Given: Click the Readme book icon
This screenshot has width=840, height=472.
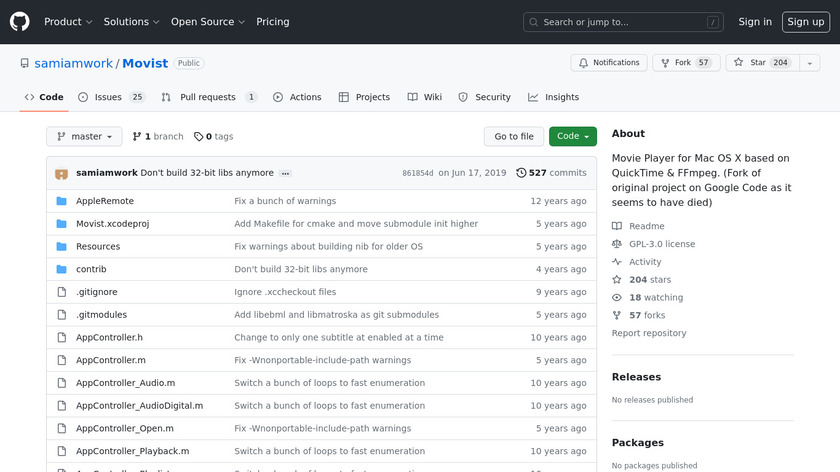Looking at the screenshot, I should click(x=617, y=226).
